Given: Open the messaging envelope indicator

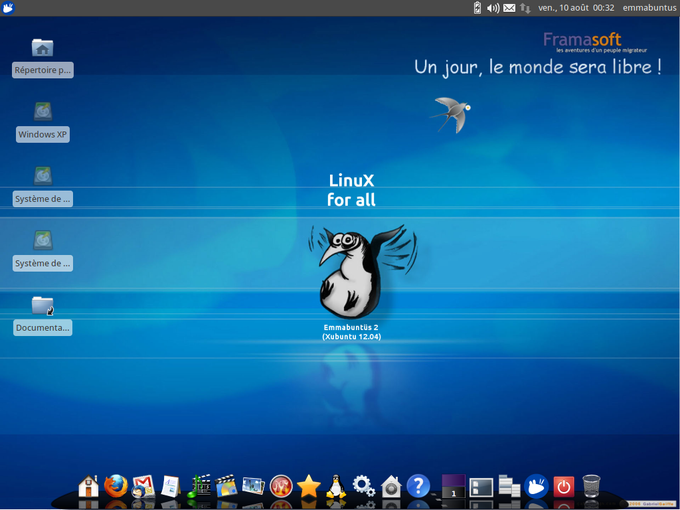Looking at the screenshot, I should coord(509,8).
